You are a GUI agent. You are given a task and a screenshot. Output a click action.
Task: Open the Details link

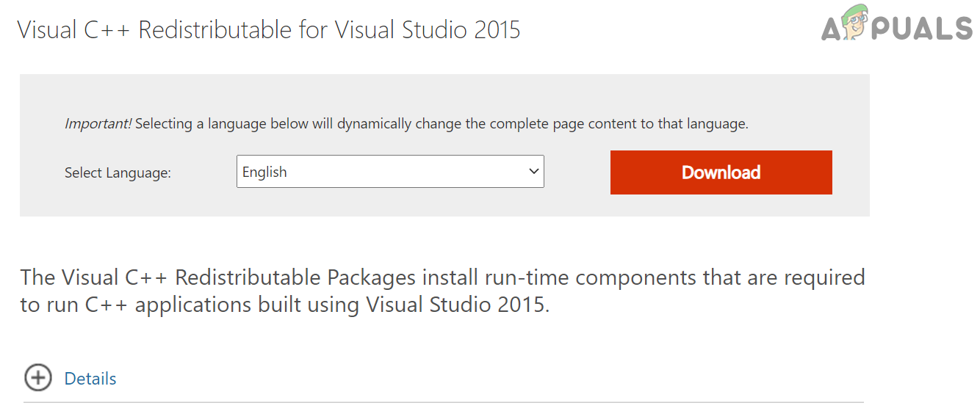[90, 379]
